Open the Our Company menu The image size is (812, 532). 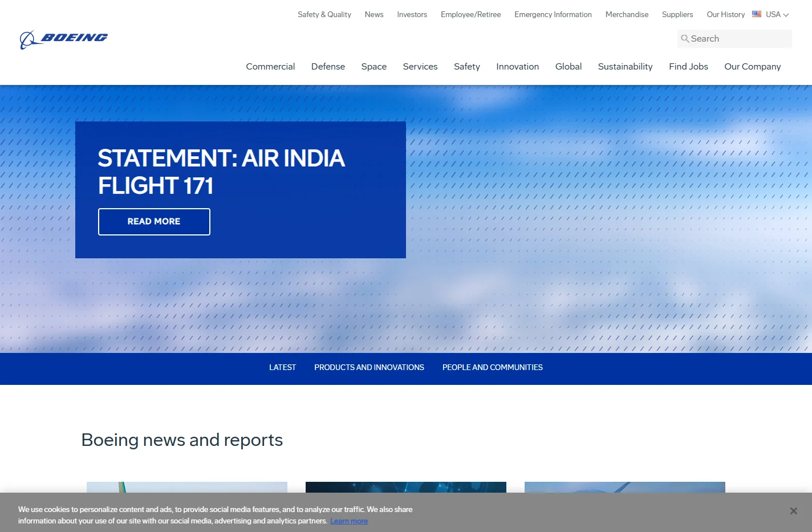pos(753,67)
